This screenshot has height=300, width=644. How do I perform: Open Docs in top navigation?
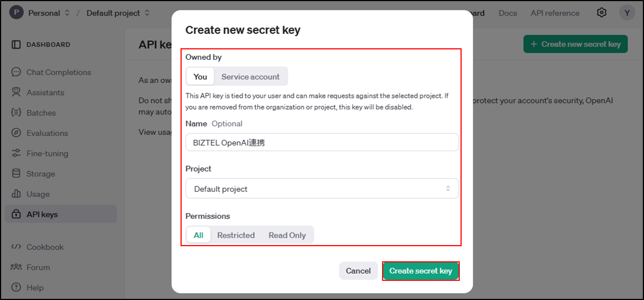[x=508, y=13]
